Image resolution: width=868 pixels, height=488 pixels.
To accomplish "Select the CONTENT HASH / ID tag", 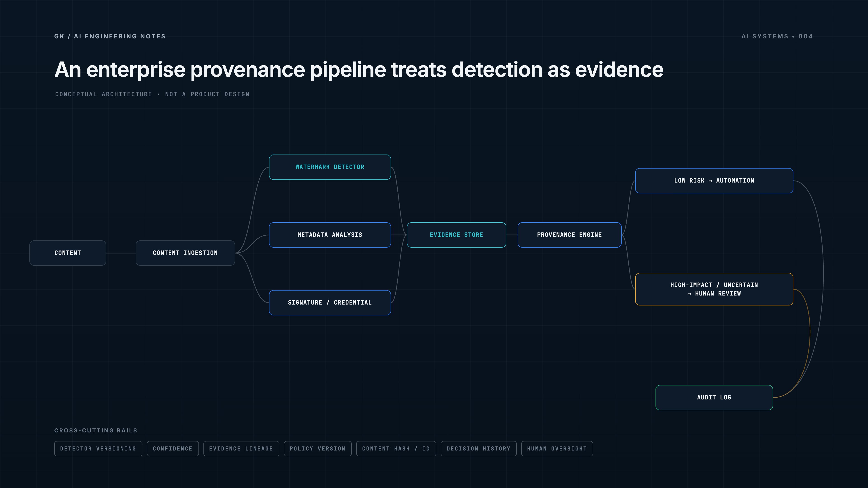I will coord(396,449).
